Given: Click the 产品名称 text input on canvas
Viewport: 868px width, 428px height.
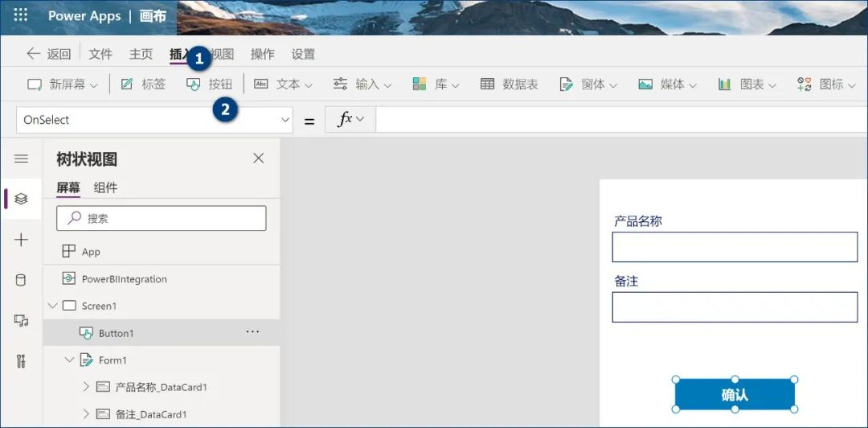Looking at the screenshot, I should pyautogui.click(x=735, y=247).
